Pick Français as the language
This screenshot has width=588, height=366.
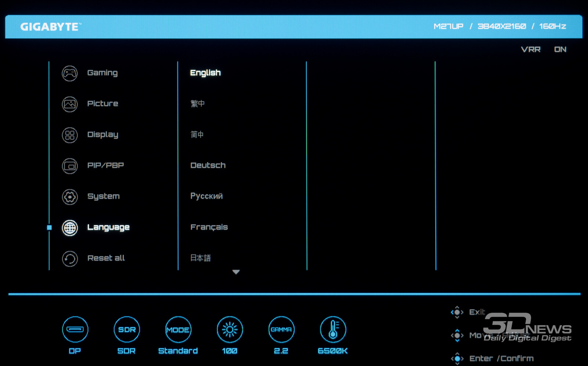point(209,227)
